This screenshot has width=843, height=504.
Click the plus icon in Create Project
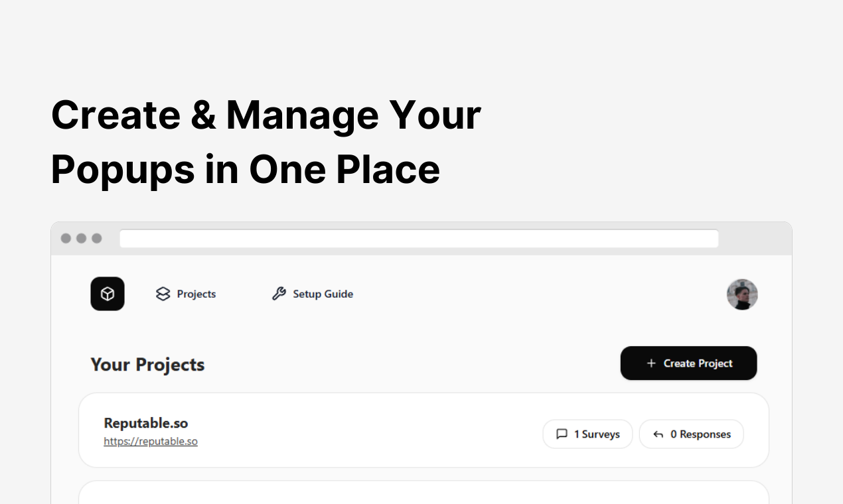(651, 363)
